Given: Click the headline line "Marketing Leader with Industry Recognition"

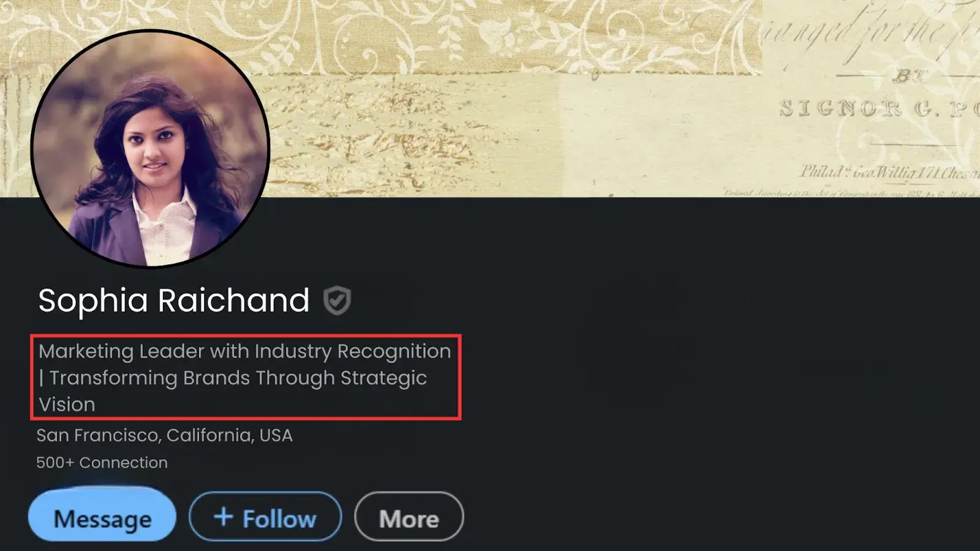Looking at the screenshot, I should click(x=244, y=351).
